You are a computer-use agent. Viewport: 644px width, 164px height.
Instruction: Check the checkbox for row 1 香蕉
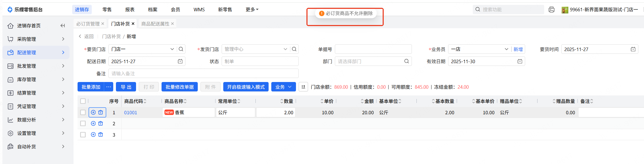coord(83,112)
